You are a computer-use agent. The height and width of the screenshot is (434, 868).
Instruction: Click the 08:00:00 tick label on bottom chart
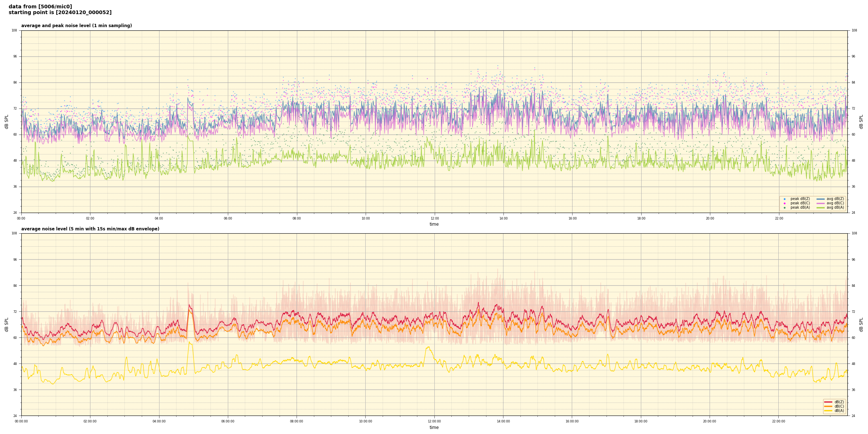click(x=297, y=421)
